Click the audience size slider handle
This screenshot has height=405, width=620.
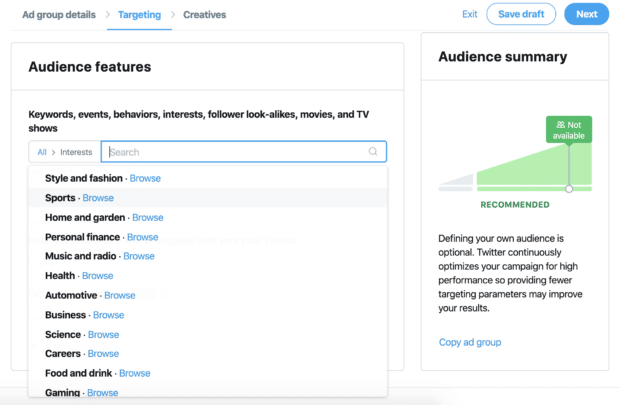569,189
